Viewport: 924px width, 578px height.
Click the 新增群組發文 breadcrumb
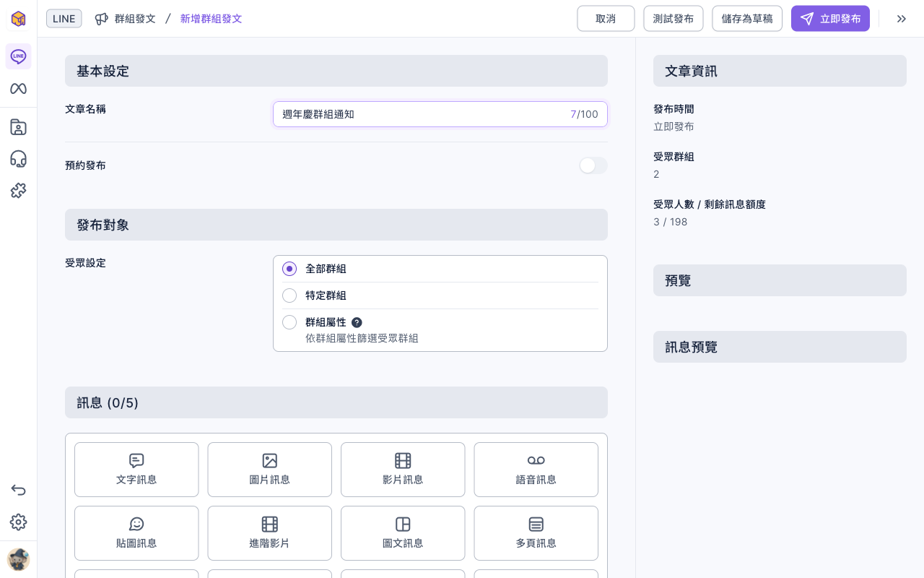pos(212,19)
